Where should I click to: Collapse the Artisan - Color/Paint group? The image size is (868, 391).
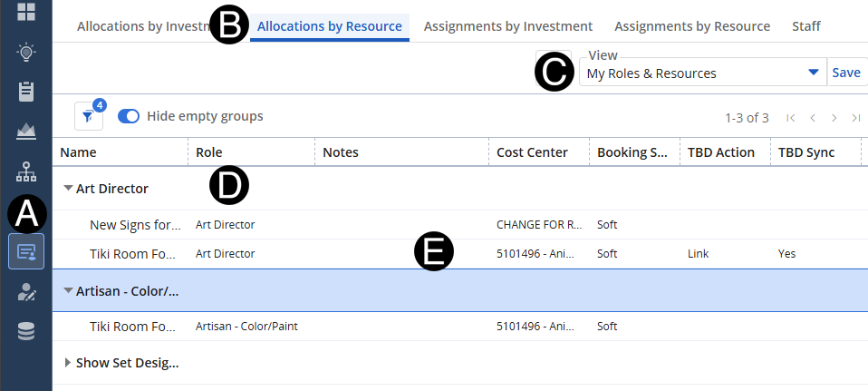(68, 290)
